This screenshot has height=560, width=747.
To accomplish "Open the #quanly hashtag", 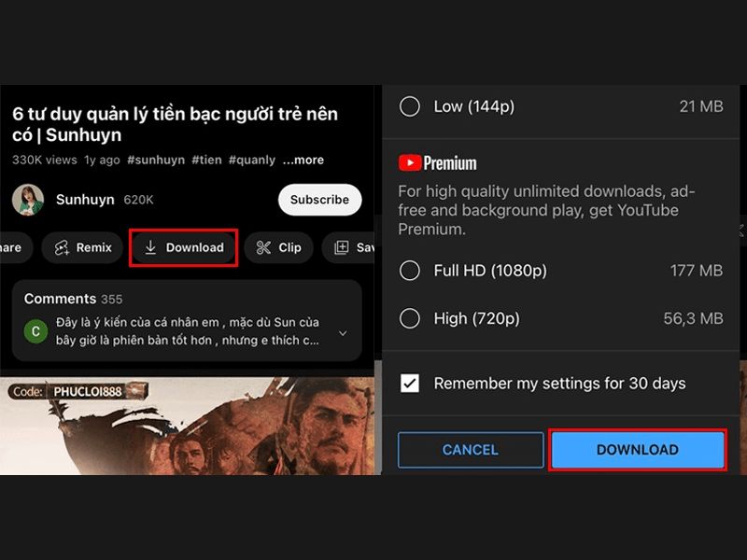I will (x=251, y=160).
